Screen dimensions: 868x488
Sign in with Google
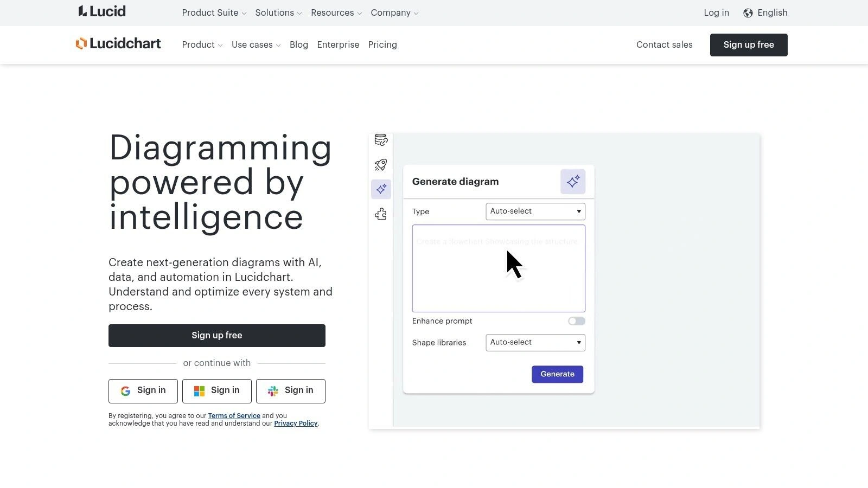[x=143, y=390]
